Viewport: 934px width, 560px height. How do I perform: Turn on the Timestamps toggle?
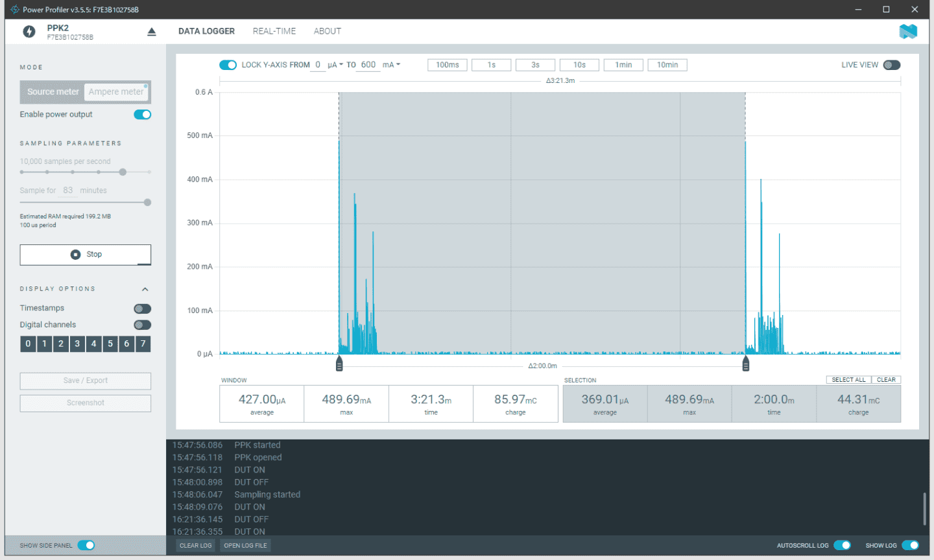click(x=142, y=309)
